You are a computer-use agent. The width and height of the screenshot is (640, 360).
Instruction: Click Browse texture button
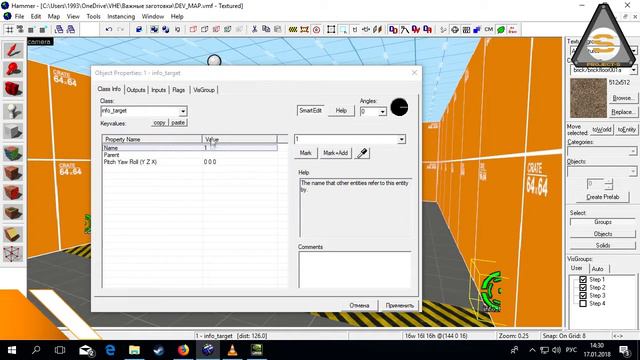click(622, 98)
